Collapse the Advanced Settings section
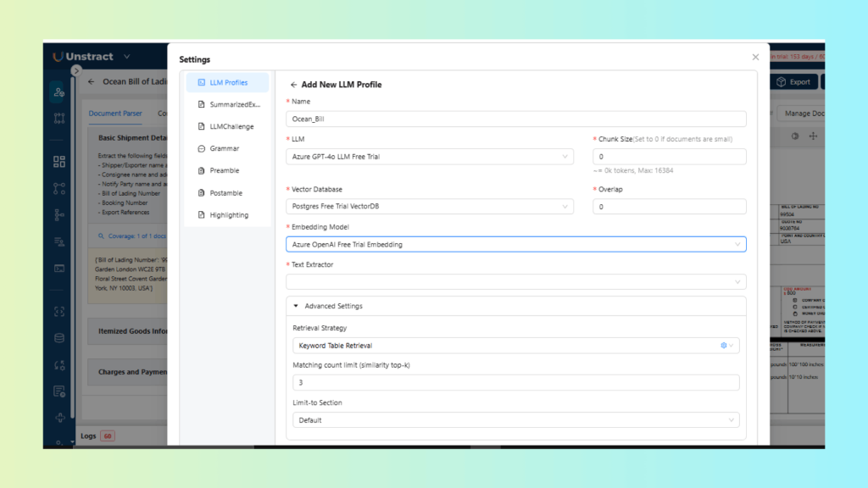The width and height of the screenshot is (868, 488). point(297,306)
